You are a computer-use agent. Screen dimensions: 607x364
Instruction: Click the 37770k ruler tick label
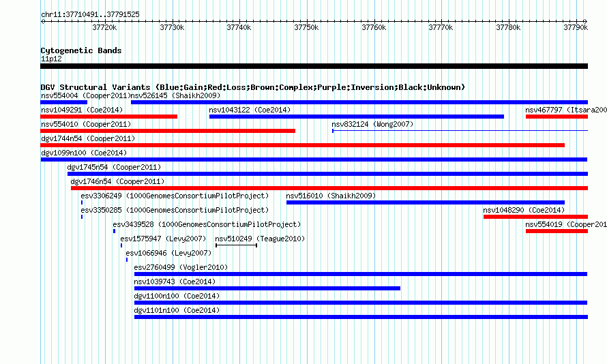point(441,27)
